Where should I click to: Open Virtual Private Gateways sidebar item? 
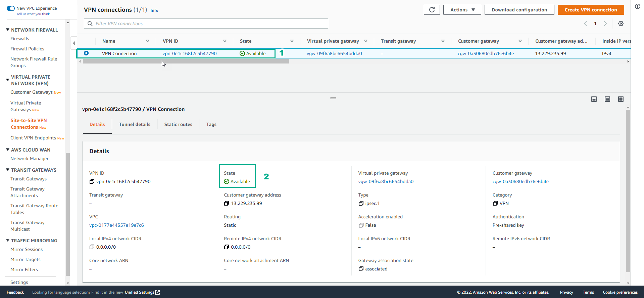coord(26,106)
